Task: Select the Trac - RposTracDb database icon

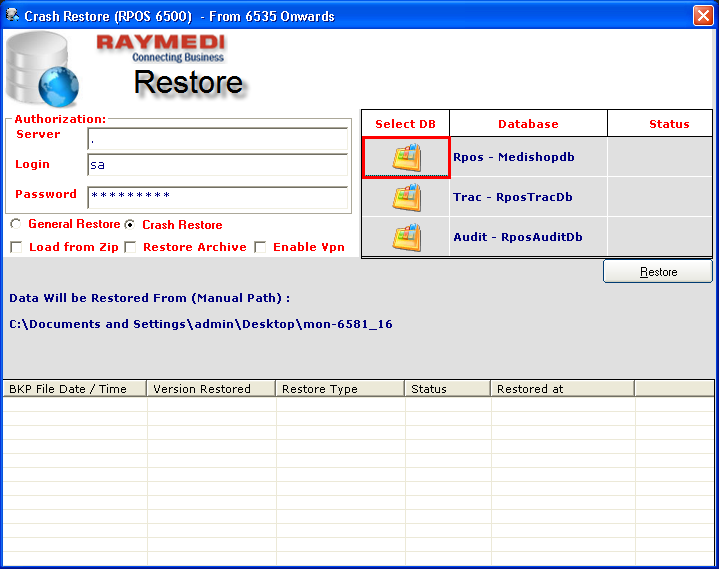Action: point(406,197)
